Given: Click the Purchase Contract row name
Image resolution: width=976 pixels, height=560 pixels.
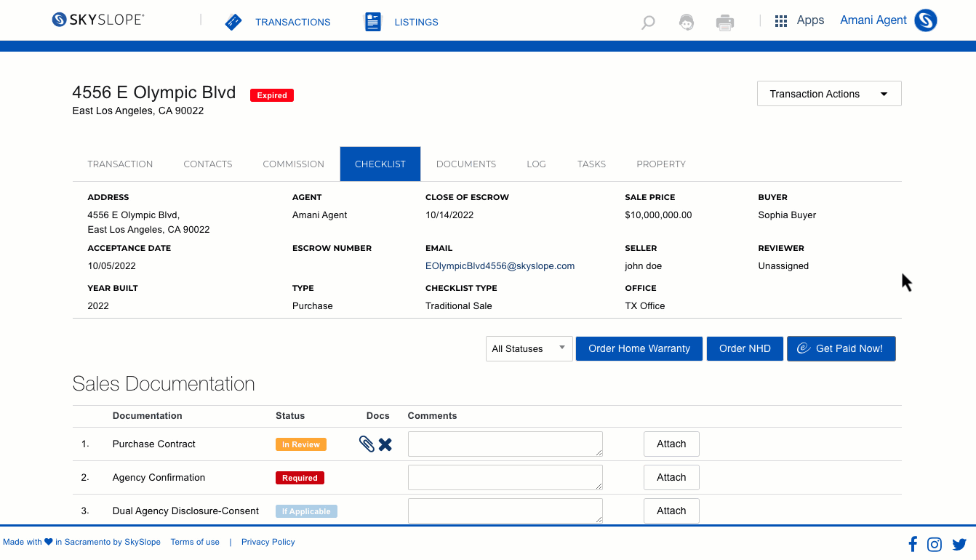Looking at the screenshot, I should [154, 444].
